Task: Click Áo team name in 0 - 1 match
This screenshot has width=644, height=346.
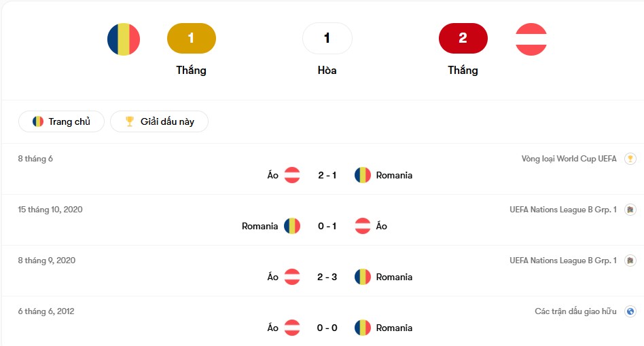Action: 382,226
